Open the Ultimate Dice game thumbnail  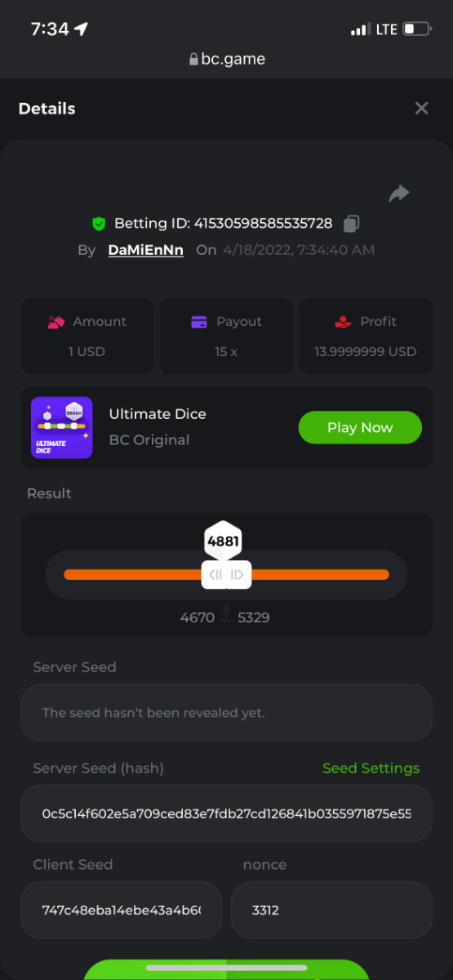click(61, 427)
